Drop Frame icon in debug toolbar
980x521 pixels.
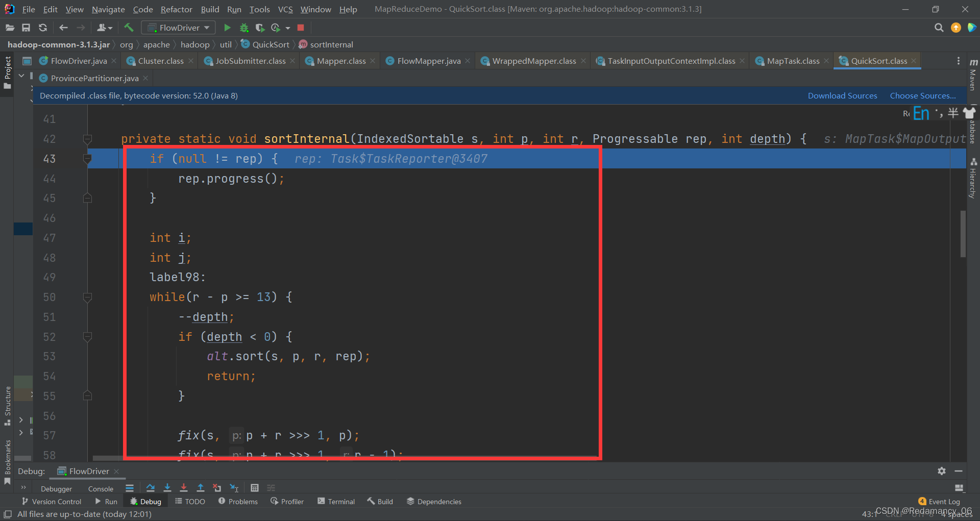(x=217, y=488)
